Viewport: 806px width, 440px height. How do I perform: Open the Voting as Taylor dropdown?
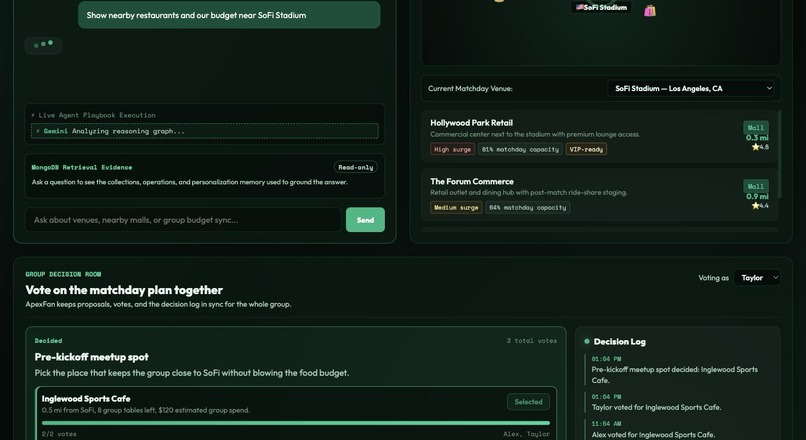point(757,278)
